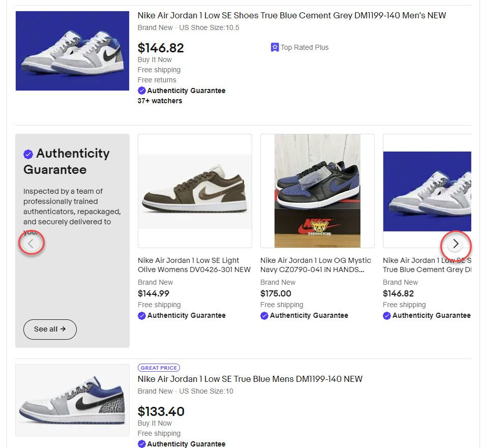The height and width of the screenshot is (448, 485).
Task: Open the Nike Air Jordan 1 Low SE Light Olive link
Action: click(x=194, y=265)
